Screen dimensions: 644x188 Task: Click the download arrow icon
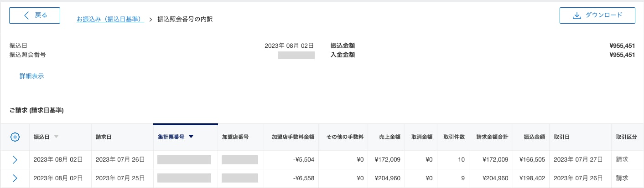[x=576, y=15]
